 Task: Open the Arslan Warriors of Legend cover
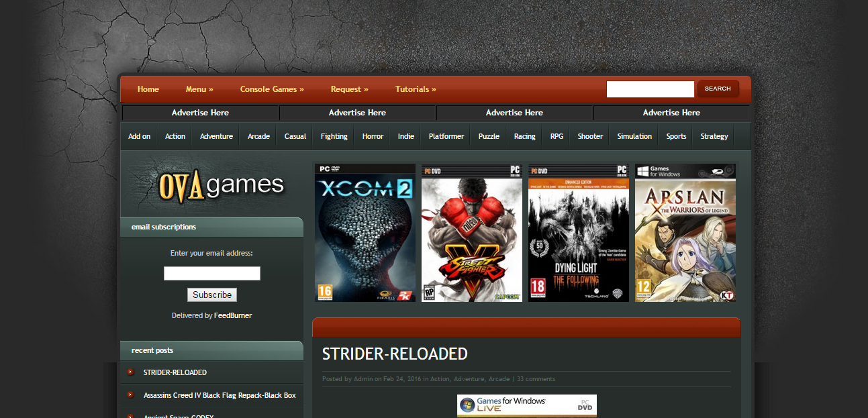pos(685,233)
